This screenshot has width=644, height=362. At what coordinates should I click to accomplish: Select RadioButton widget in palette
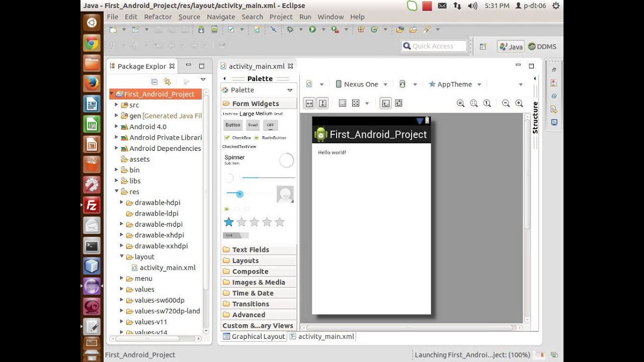pos(270,138)
